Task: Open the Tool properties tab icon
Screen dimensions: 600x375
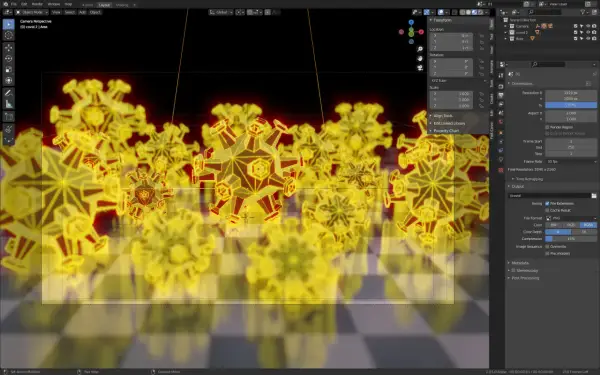Action: coord(501,75)
